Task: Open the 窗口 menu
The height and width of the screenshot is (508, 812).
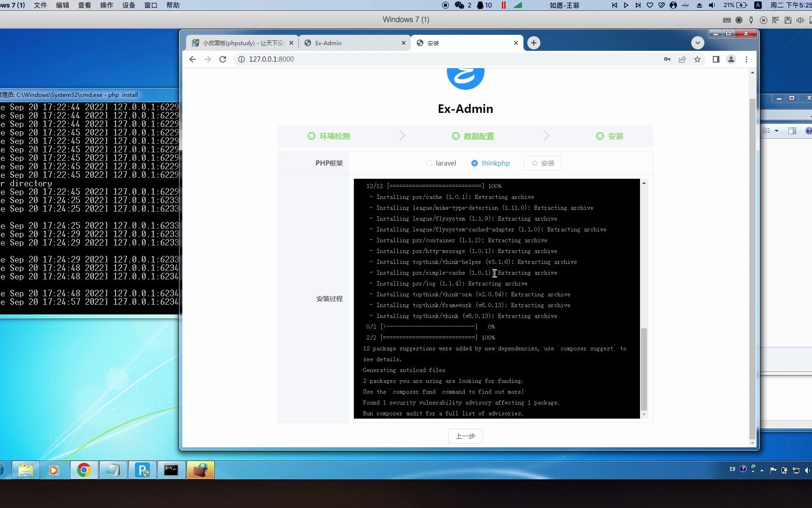Action: click(x=151, y=5)
